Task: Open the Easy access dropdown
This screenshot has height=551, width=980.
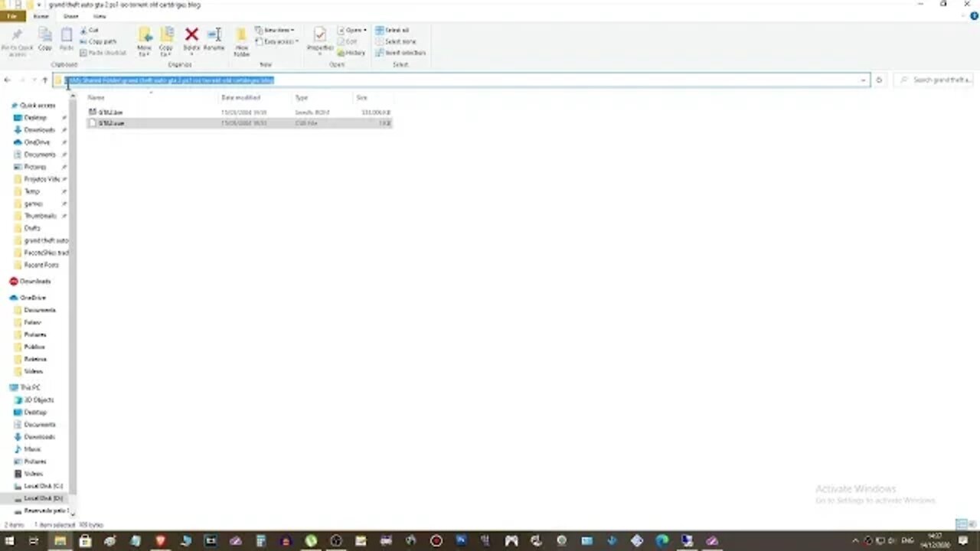Action: pyautogui.click(x=278, y=41)
